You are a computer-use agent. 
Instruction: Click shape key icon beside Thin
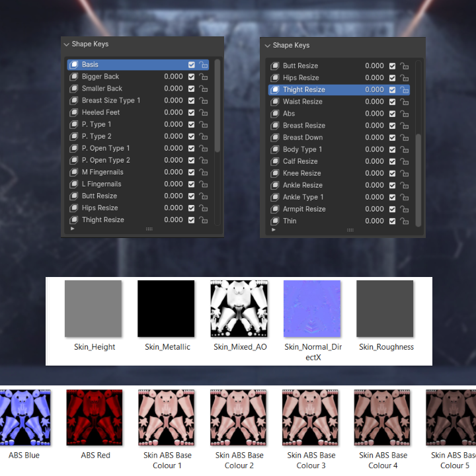tap(275, 221)
